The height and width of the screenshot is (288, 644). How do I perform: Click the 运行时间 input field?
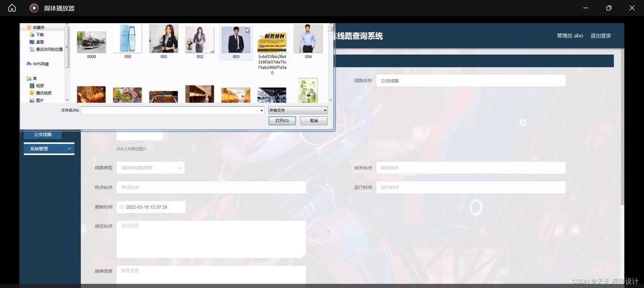point(471,187)
